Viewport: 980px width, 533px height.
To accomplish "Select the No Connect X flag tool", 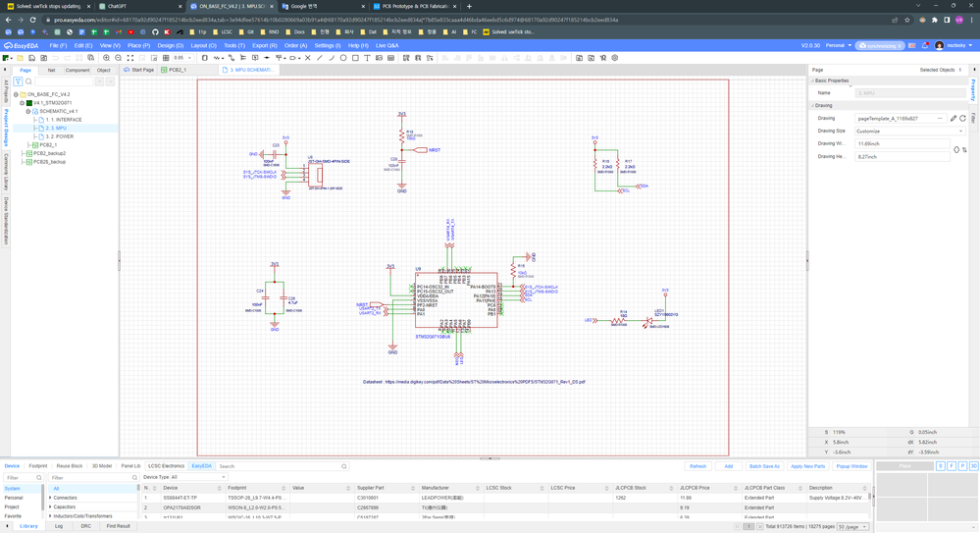I will (307, 58).
